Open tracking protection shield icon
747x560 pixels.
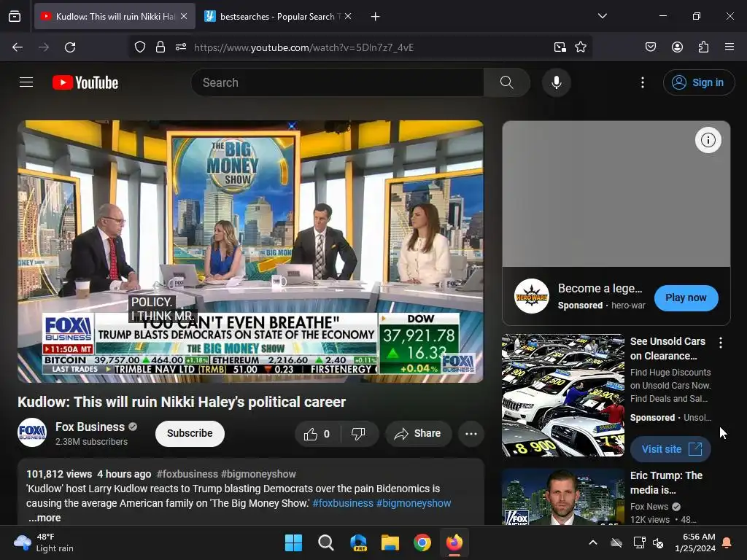(x=139, y=47)
